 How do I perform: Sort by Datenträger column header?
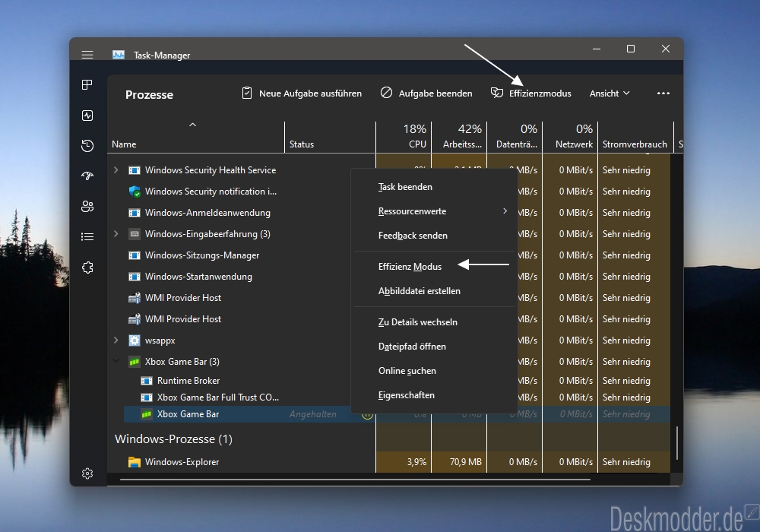click(515, 137)
